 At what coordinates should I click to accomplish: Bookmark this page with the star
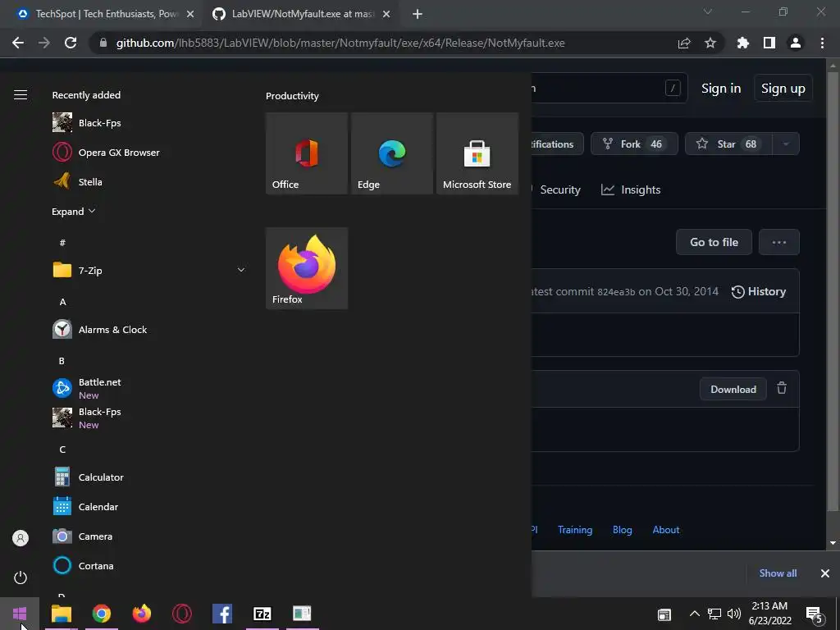710,43
